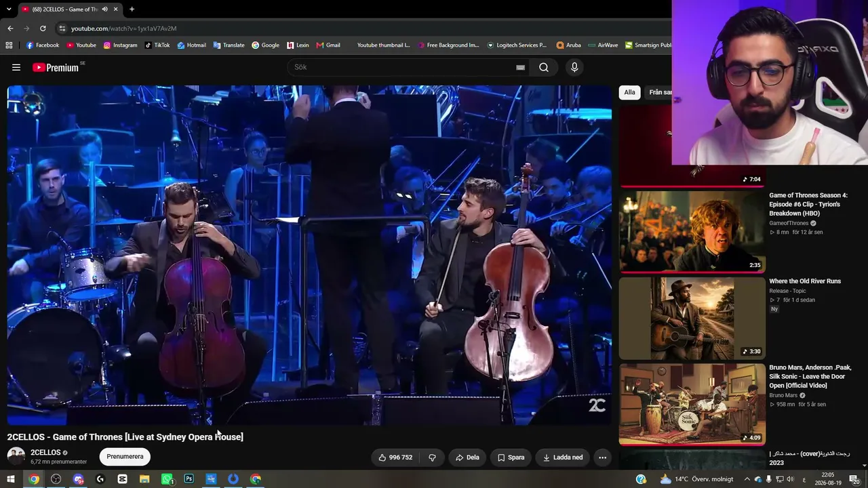Open the Translate bookmark
The width and height of the screenshot is (868, 488).
[x=229, y=45]
